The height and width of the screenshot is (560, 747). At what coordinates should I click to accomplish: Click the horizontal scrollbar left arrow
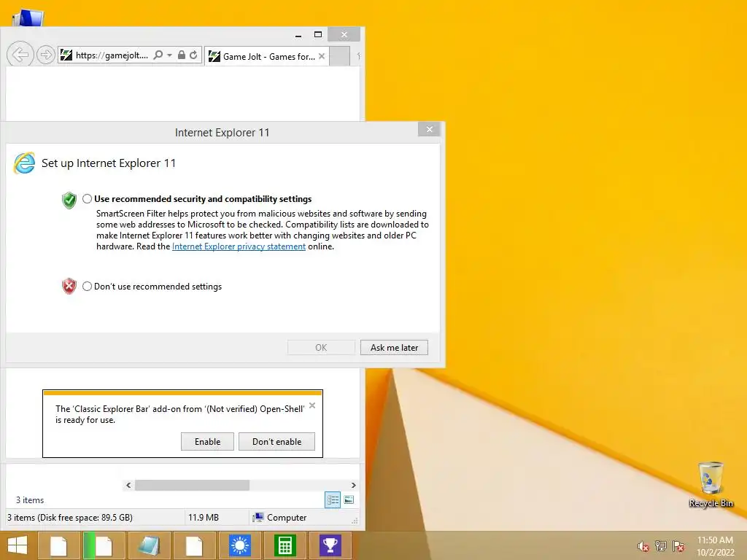pos(128,485)
